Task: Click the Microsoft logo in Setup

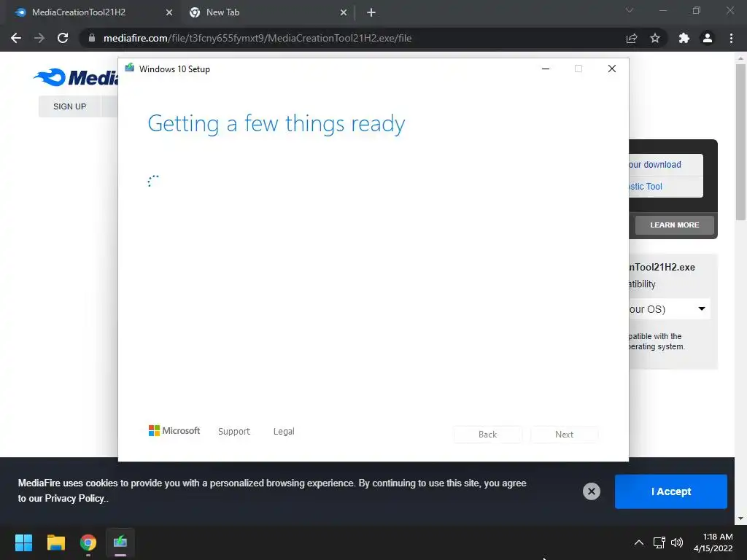Action: click(x=174, y=431)
